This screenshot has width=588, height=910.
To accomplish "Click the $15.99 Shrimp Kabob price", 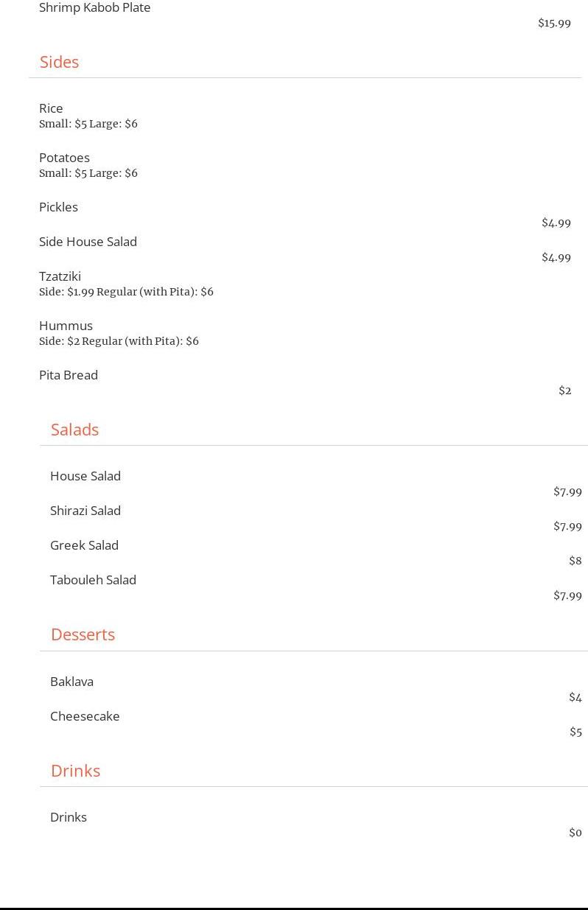I will click(554, 24).
